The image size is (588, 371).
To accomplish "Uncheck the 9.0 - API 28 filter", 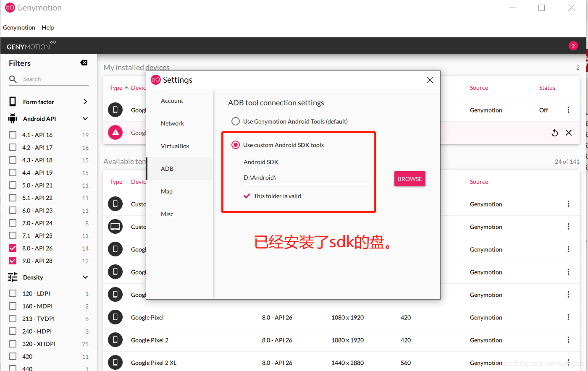I will (x=13, y=261).
